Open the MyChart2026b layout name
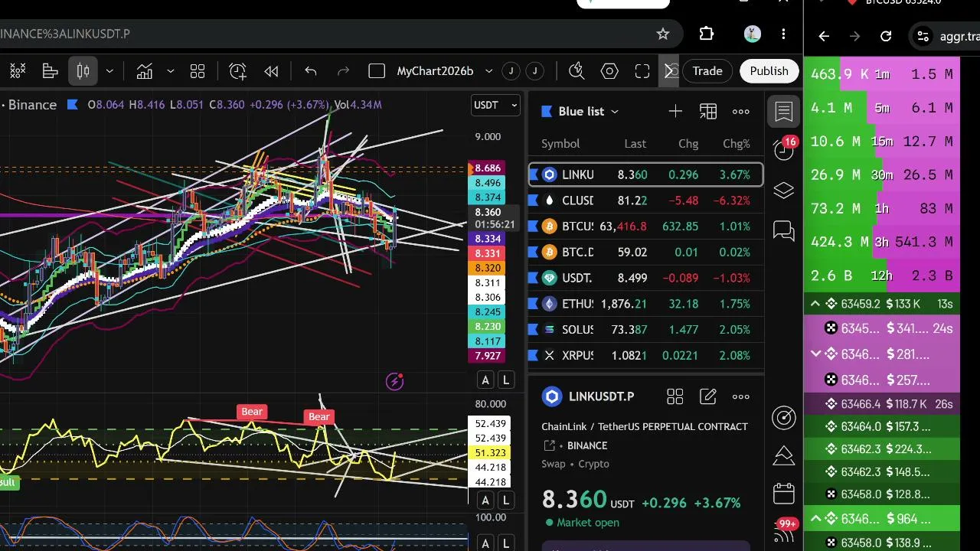 tap(435, 71)
